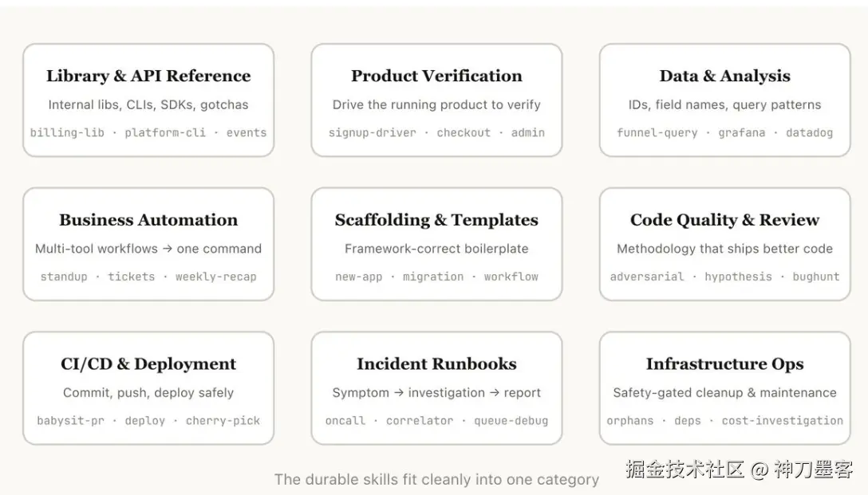Click the Infrastructure Ops card title
The image size is (868, 495).
(724, 364)
